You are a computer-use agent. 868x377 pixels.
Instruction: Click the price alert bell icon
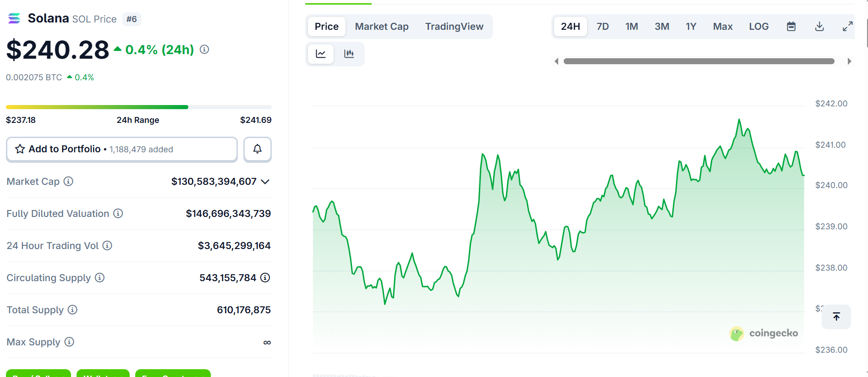[x=258, y=149]
